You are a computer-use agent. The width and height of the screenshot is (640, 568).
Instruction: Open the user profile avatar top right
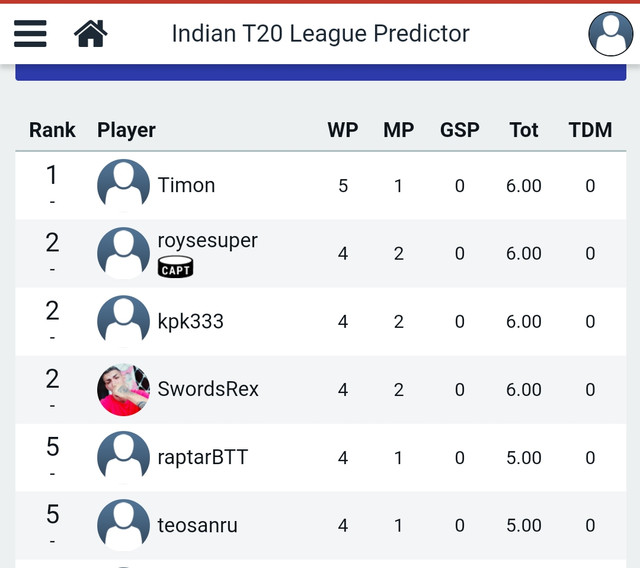[611, 33]
